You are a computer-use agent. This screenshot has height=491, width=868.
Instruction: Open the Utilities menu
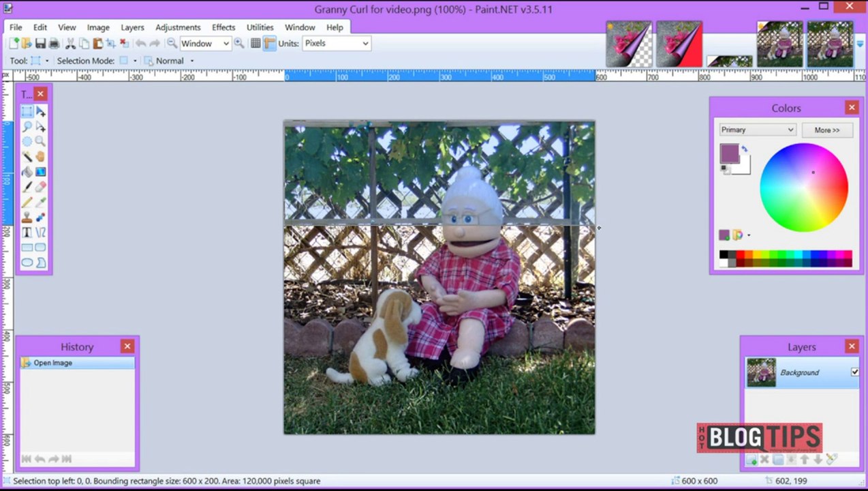click(x=260, y=27)
